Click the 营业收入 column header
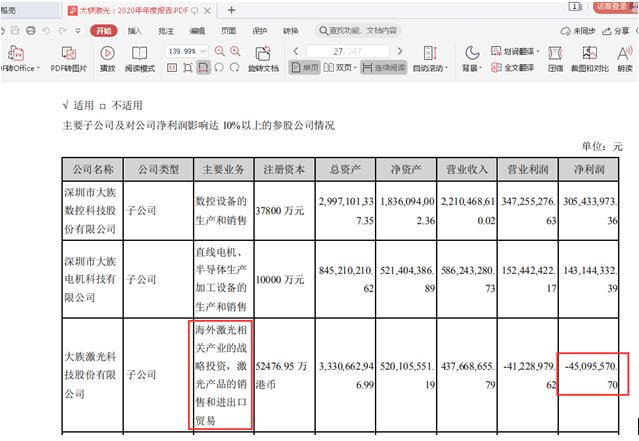Viewport: 639px width, 441px height. [x=467, y=169]
